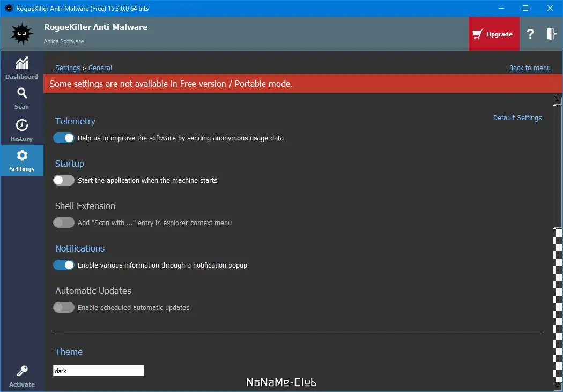563x392 pixels.
Task: Click the Theme section heading
Action: coord(69,352)
